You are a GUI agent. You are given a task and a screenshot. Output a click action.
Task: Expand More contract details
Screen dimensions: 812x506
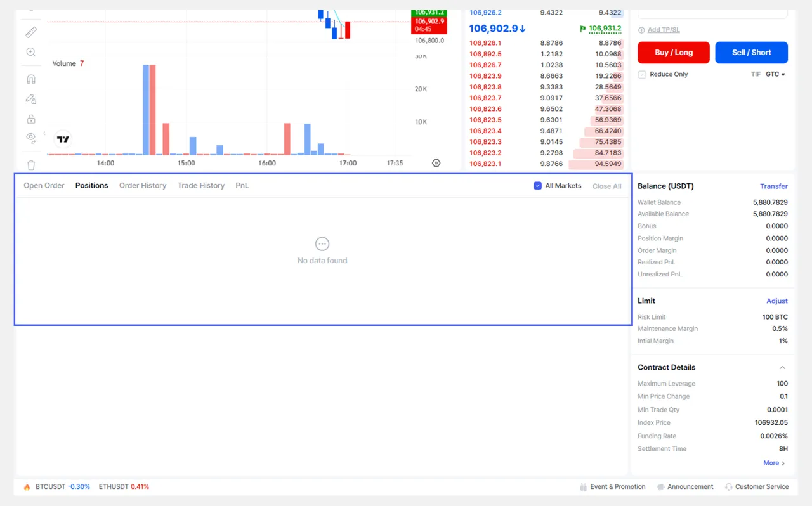tap(774, 463)
